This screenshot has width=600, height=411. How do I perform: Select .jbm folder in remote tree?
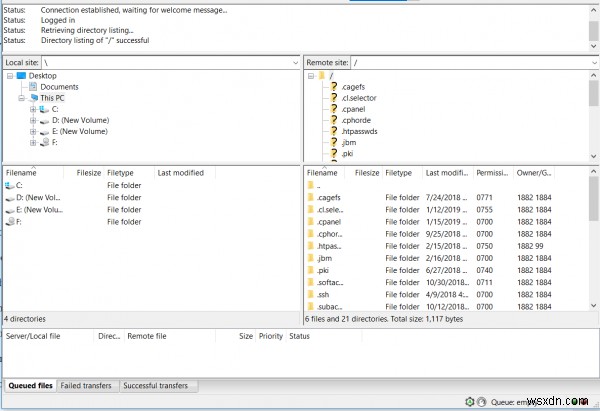pyautogui.click(x=349, y=142)
